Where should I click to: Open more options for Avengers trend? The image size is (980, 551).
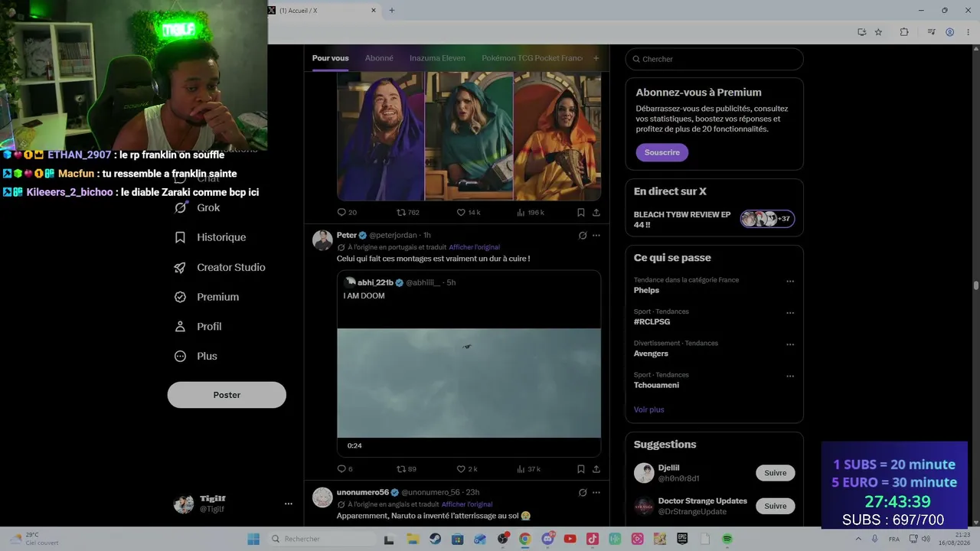[790, 345]
